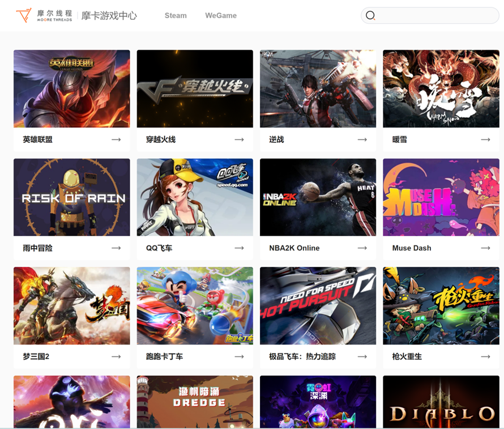Switch to the Steam tab

pos(176,15)
